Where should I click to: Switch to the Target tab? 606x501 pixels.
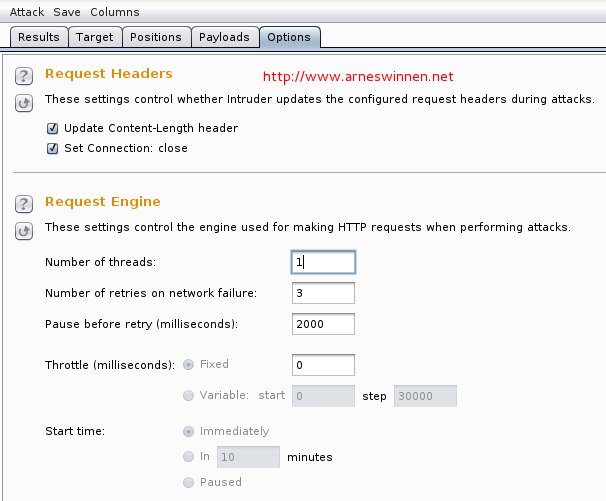96,37
